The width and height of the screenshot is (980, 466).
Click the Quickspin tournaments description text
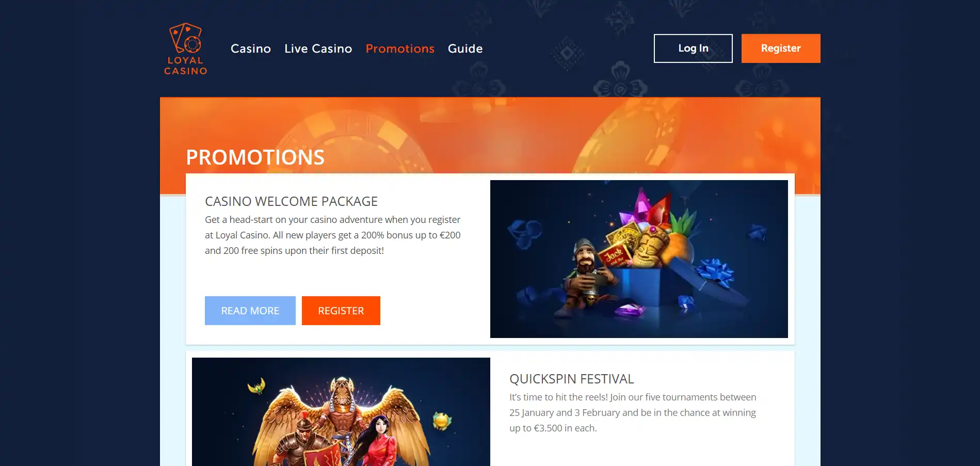click(x=633, y=412)
